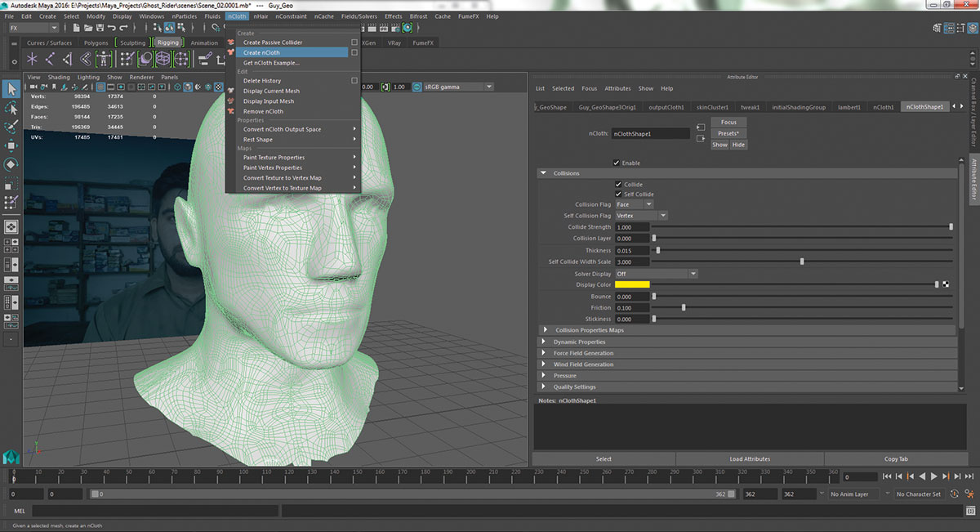980x532 pixels.
Task: Toggle the viewport grid icon
Action: coord(100,87)
